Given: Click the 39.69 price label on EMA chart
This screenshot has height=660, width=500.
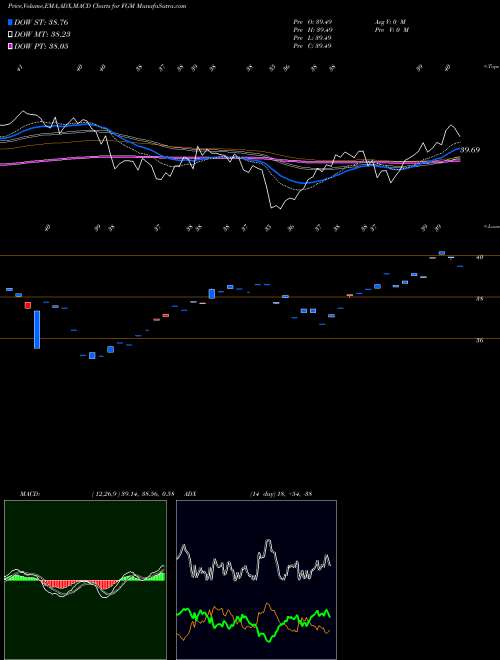Looking at the screenshot, I should coord(470,150).
